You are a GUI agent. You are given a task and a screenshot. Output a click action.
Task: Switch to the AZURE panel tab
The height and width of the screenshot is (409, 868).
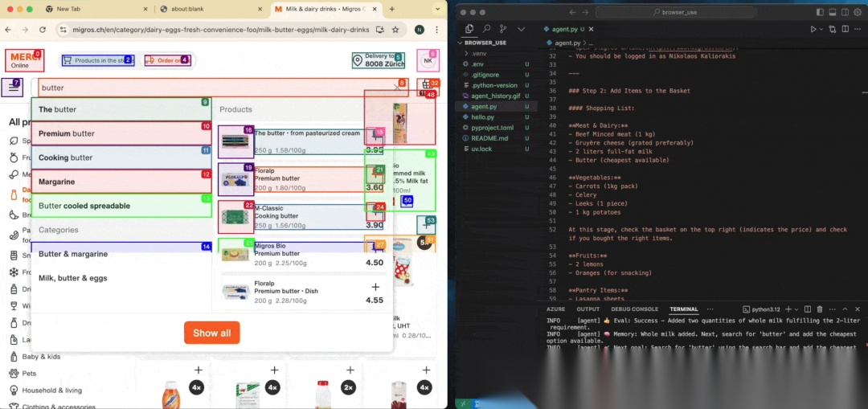click(x=555, y=309)
